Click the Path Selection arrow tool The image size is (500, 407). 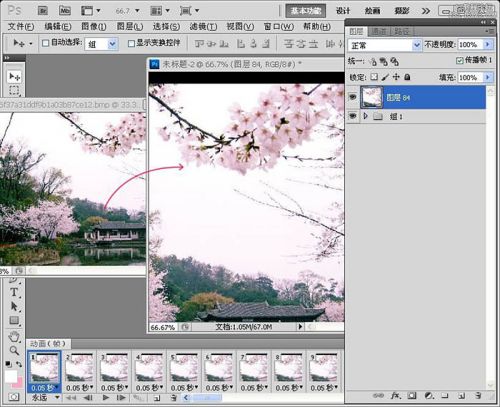point(14,306)
